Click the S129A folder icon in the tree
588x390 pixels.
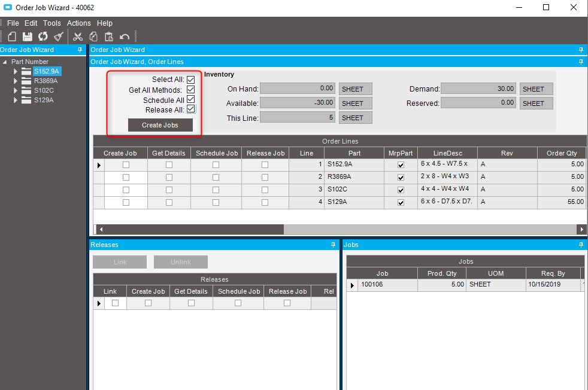pyautogui.click(x=26, y=100)
